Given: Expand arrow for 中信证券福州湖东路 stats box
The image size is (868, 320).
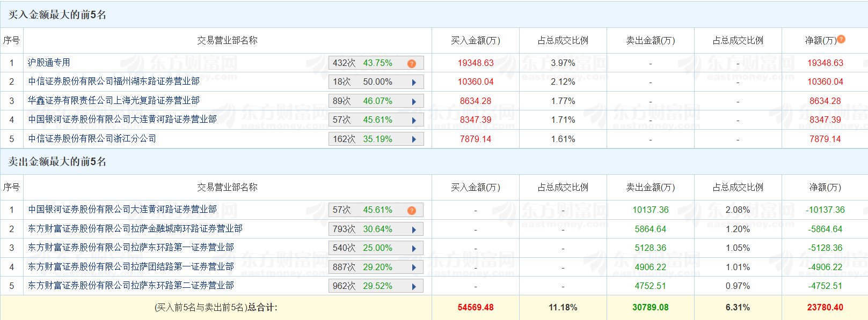Looking at the screenshot, I should coord(414,83).
